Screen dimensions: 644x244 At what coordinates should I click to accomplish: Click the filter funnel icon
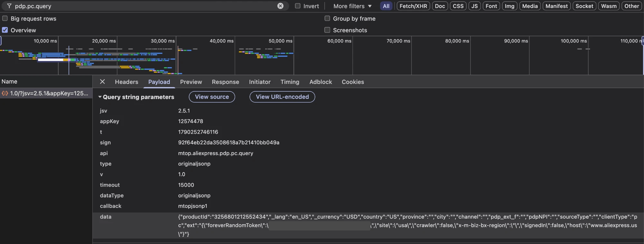point(9,6)
